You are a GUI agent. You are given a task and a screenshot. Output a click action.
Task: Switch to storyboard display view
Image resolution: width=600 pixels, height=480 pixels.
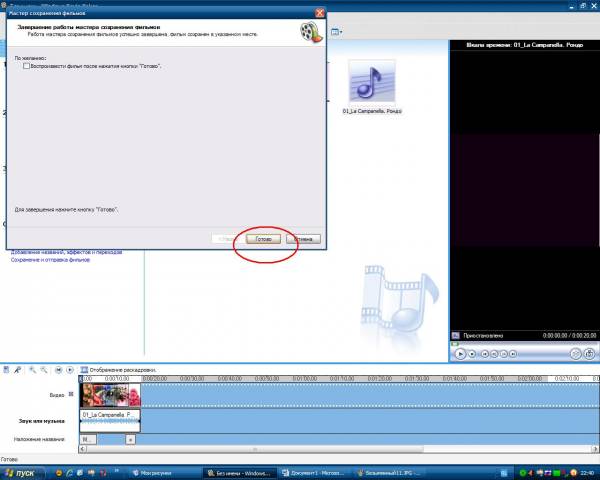click(x=118, y=370)
